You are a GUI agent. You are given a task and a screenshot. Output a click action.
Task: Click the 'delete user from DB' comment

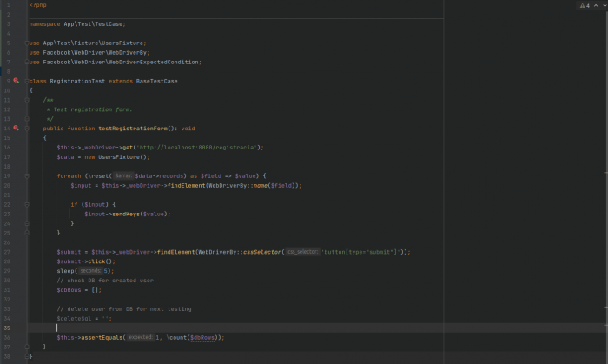click(124, 309)
